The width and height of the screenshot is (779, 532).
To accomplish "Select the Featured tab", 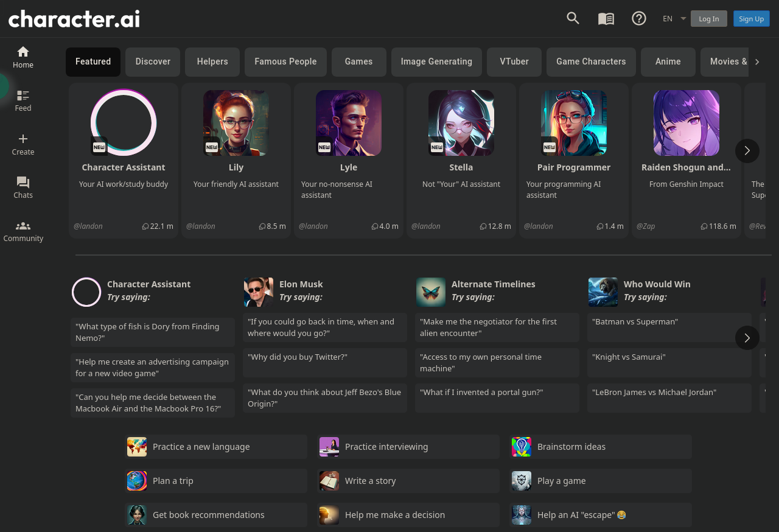I will point(93,62).
